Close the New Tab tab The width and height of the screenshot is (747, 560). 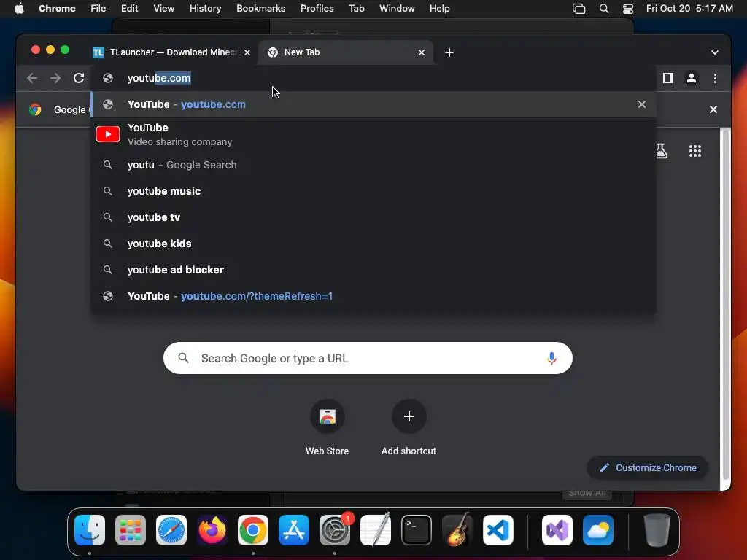[421, 52]
